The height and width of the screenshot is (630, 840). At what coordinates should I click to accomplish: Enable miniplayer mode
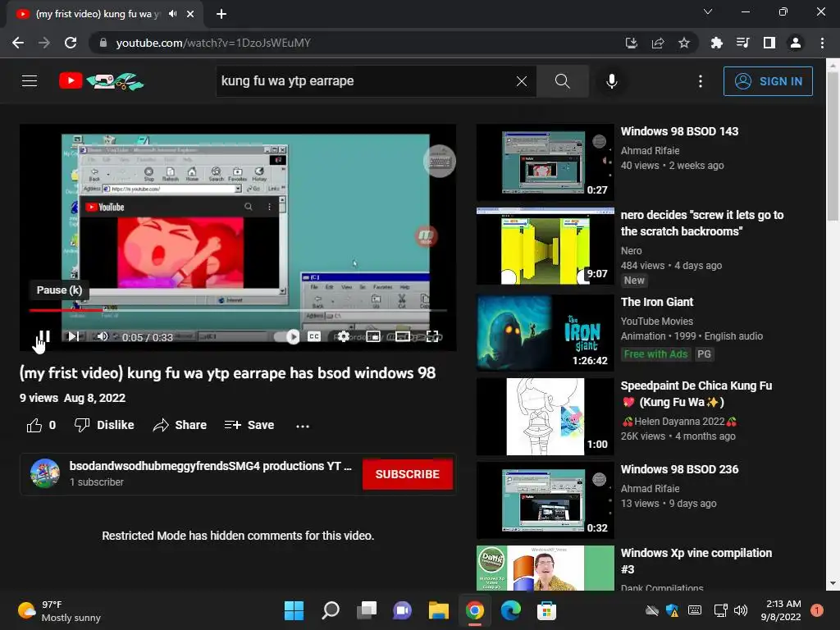(373, 336)
